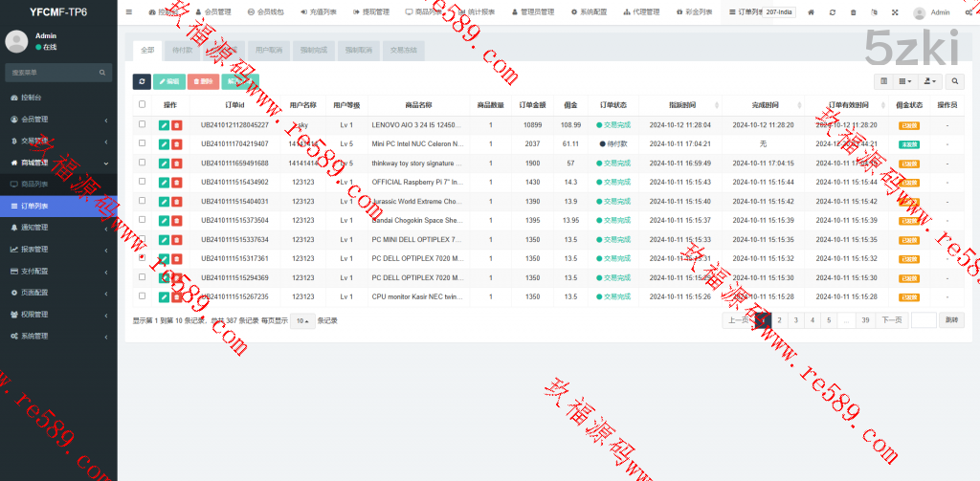Click the red 删除 button above the table
The width and height of the screenshot is (980, 481).
(203, 82)
